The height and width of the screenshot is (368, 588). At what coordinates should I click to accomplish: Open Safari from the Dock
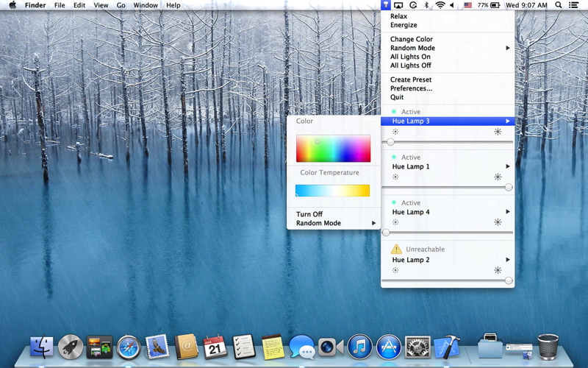coord(129,347)
